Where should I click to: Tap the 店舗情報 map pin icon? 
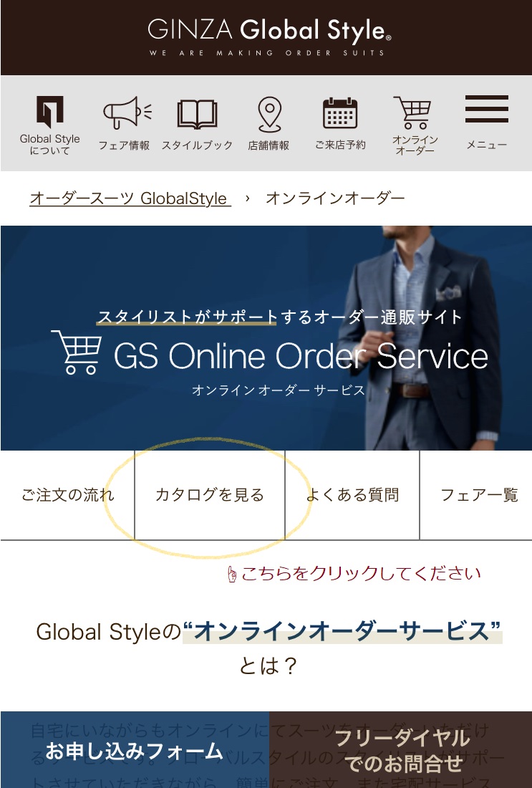click(269, 114)
